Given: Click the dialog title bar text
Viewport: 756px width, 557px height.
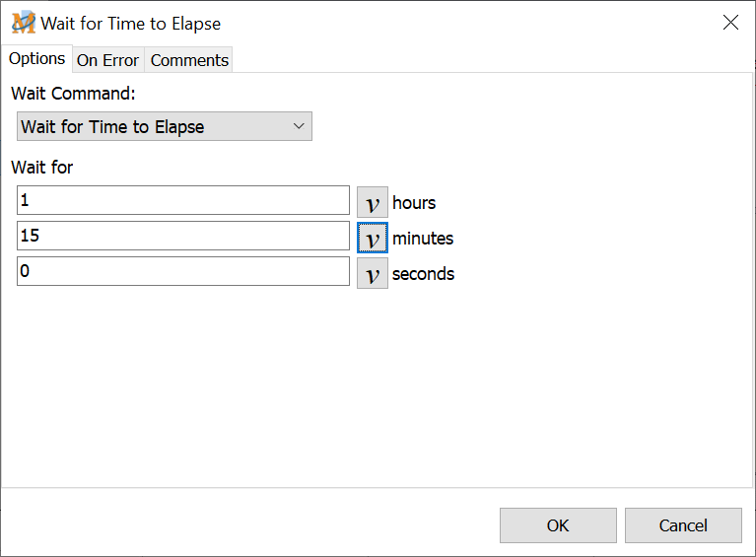Looking at the screenshot, I should (131, 23).
